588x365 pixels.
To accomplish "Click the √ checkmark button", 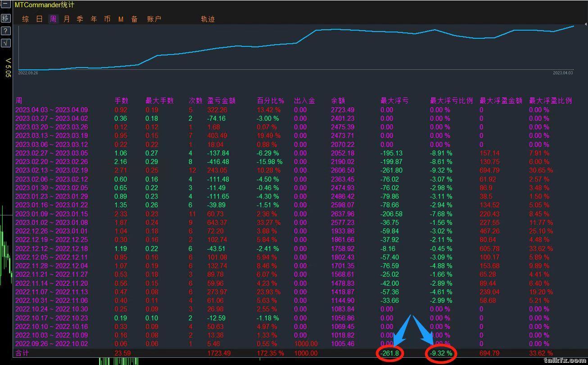I will [5, 43].
